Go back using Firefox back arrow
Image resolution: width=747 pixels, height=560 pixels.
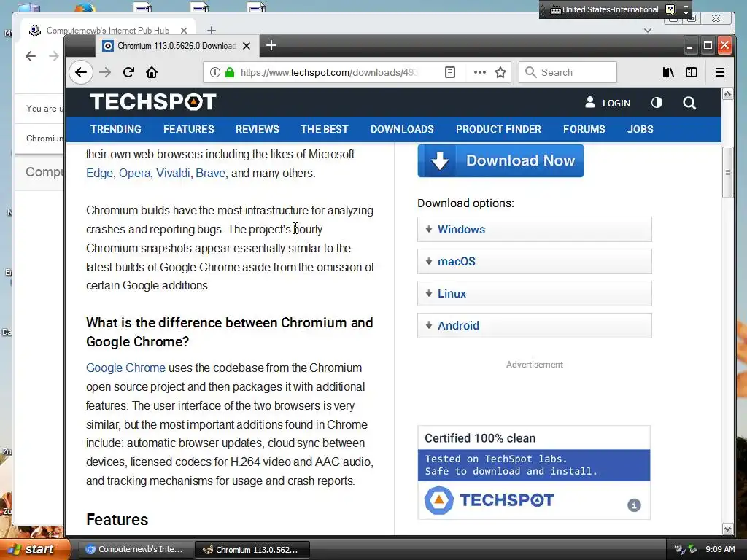(x=80, y=72)
